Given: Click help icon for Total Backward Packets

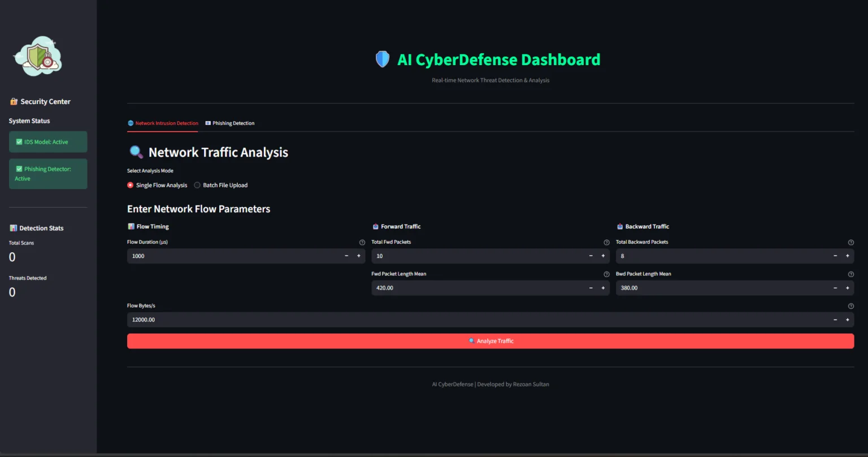Looking at the screenshot, I should (851, 242).
